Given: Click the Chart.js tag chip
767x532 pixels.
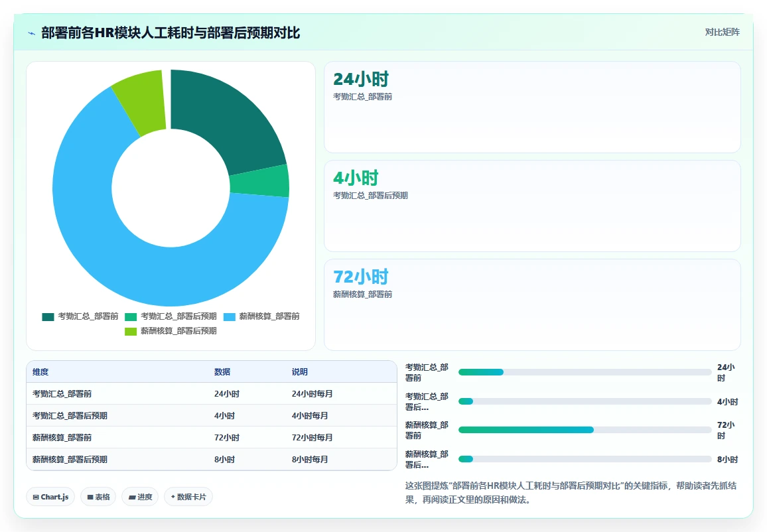Looking at the screenshot, I should point(50,497).
